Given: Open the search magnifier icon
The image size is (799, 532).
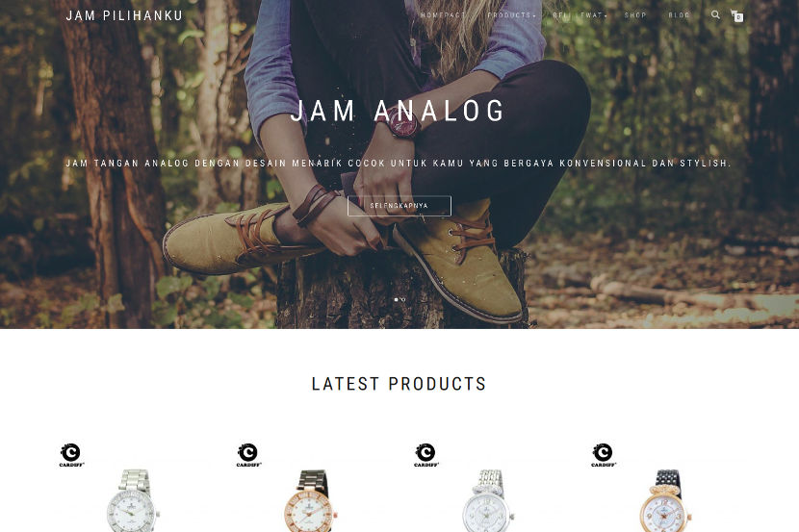Looking at the screenshot, I should pyautogui.click(x=715, y=14).
